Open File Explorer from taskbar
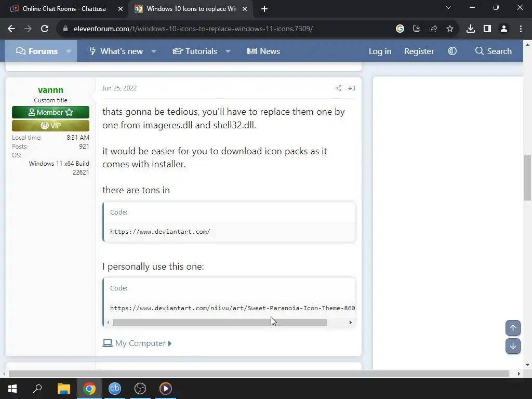Image resolution: width=532 pixels, height=399 pixels. [x=64, y=389]
